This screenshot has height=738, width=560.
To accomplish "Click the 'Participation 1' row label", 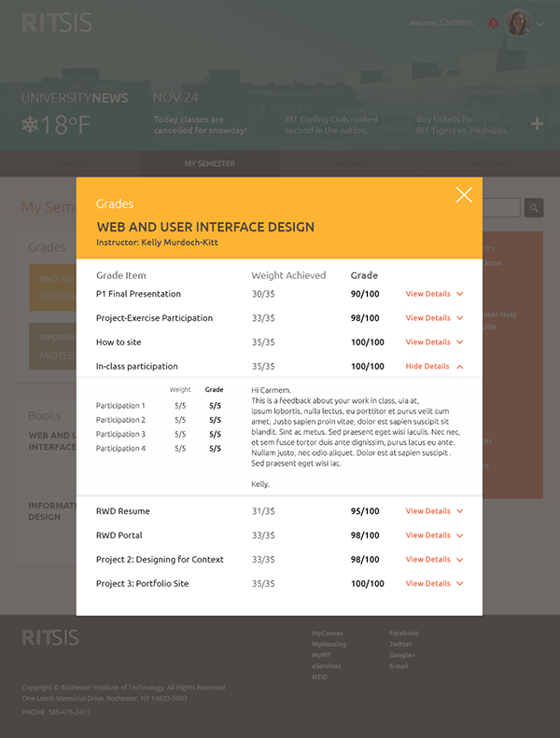I will click(120, 405).
